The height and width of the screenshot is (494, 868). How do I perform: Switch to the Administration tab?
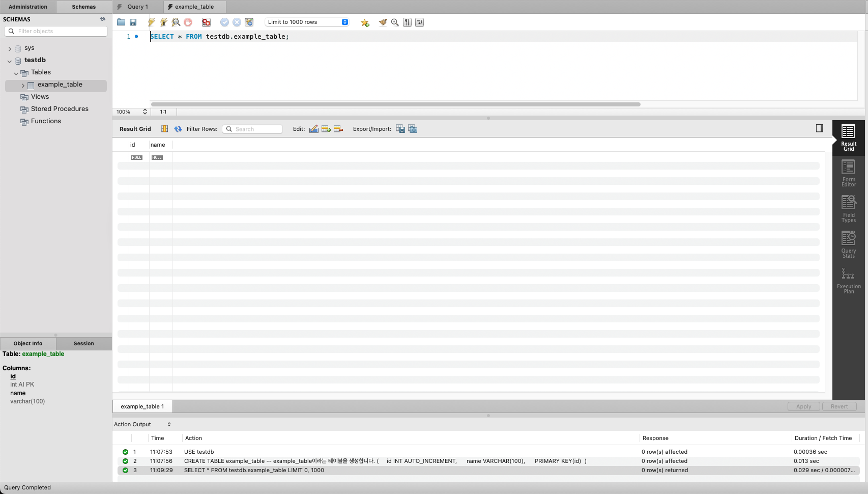click(28, 7)
